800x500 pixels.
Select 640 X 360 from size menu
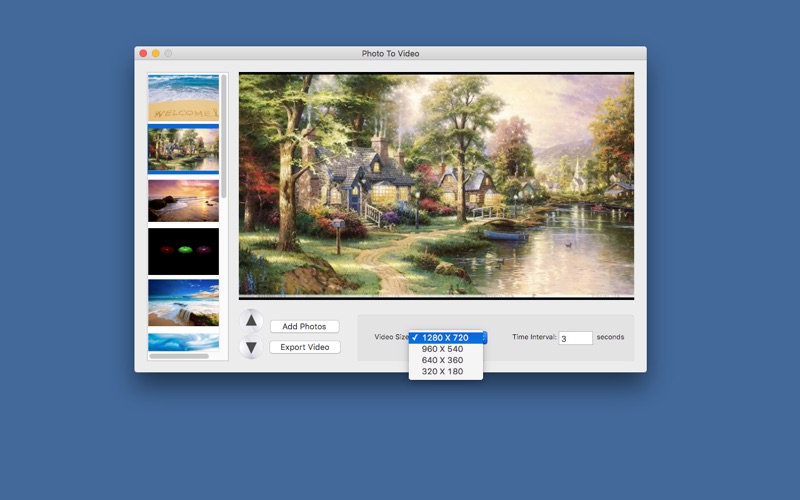click(446, 360)
